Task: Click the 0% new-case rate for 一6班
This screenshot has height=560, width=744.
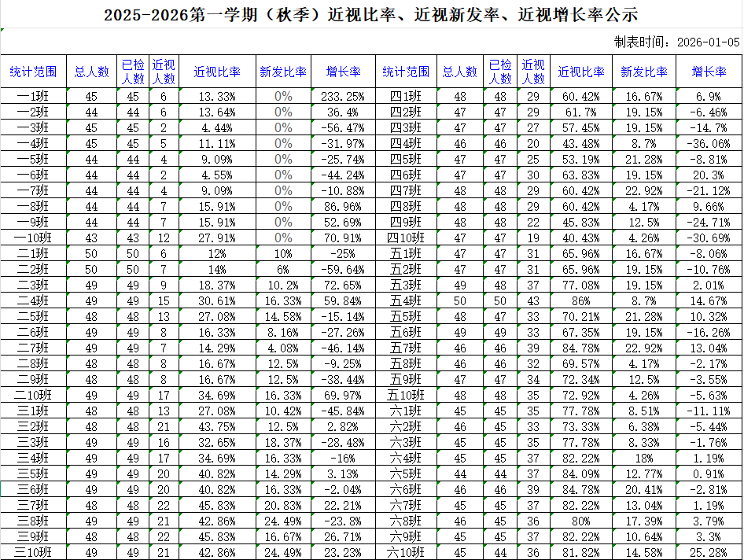Action: (279, 177)
